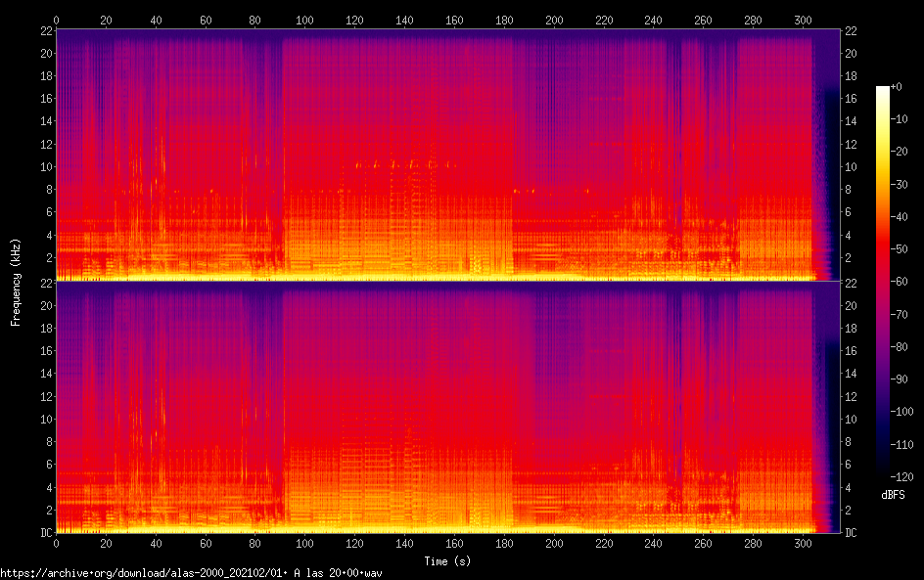Viewport: 924px width, 580px height.
Task: Click the "-120" value on the dBFS scale
Action: [x=901, y=477]
